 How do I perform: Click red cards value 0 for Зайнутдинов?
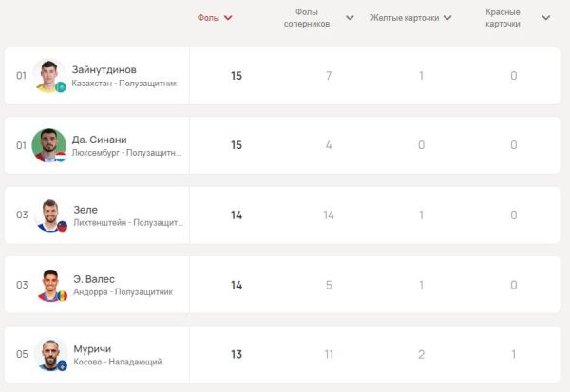[x=514, y=76]
